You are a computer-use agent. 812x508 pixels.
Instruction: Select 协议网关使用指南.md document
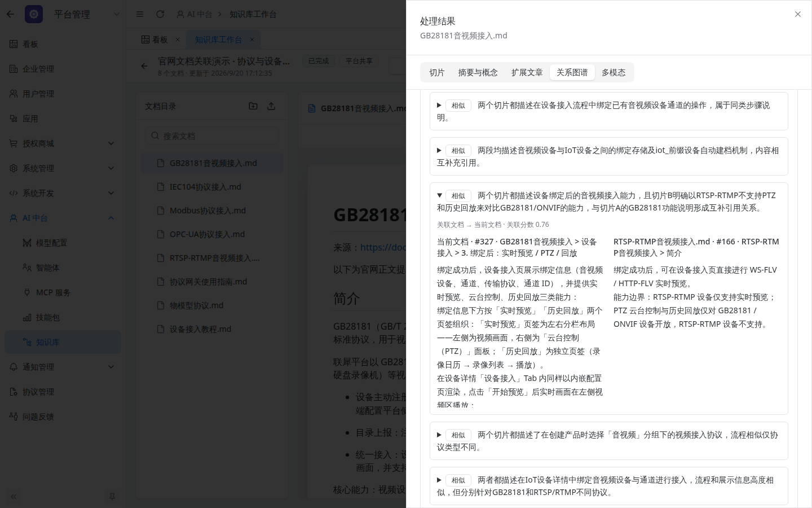(x=212, y=282)
